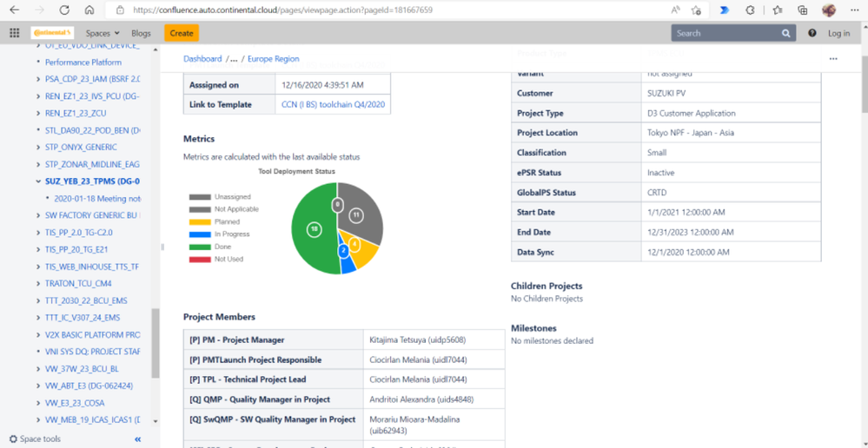The width and height of the screenshot is (868, 448).
Task: Open VW_ABT_E3 (DG-062424) sidebar link
Action: click(x=89, y=385)
